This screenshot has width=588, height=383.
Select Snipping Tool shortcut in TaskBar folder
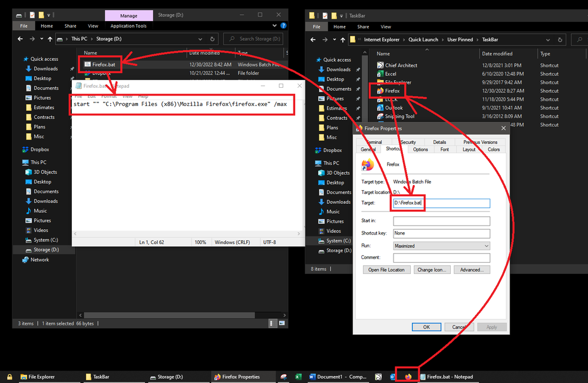pyautogui.click(x=399, y=116)
